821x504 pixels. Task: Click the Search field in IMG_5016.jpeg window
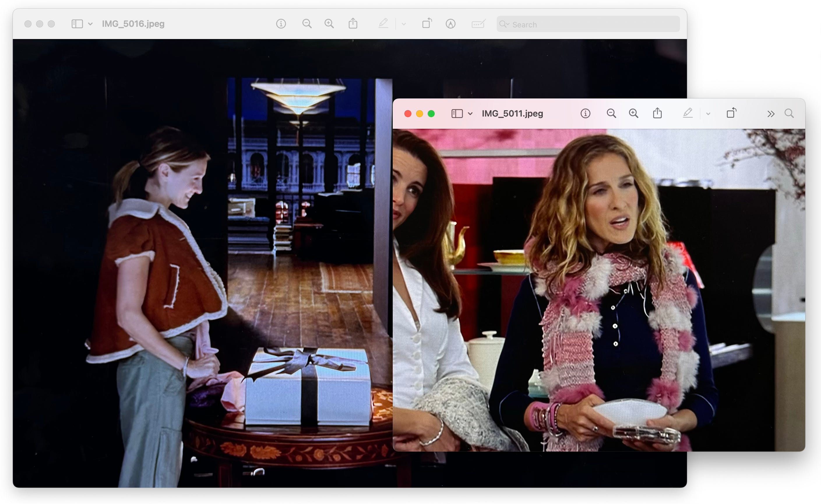tap(588, 24)
